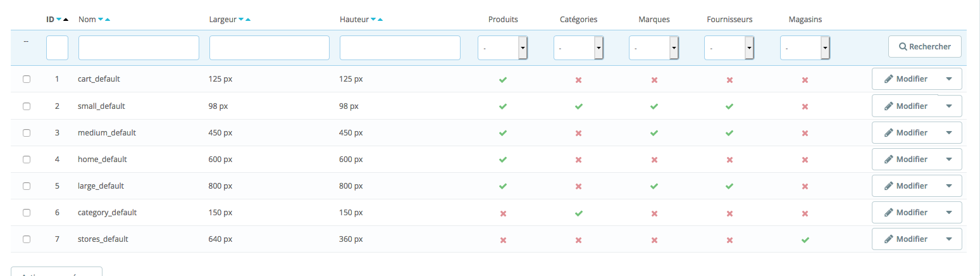980x276 pixels.
Task: Click the ID filter input box
Action: [57, 47]
